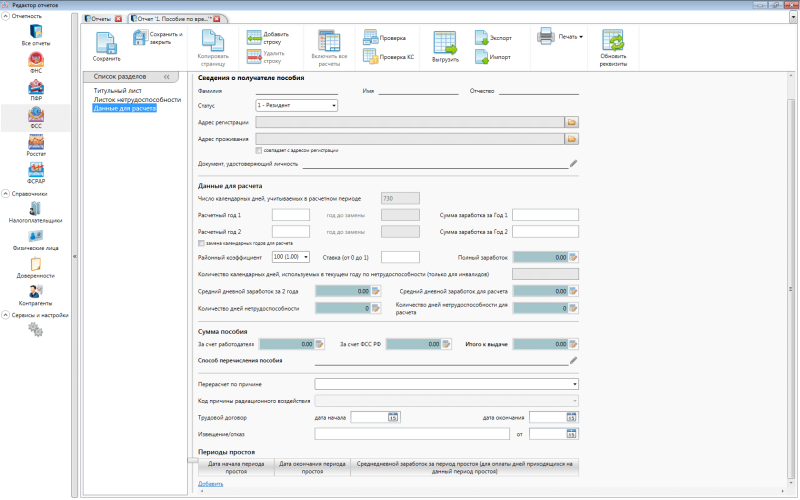Open calendar for Извещение/отказ date
Screen dimensions: 800x500
[x=571, y=434]
